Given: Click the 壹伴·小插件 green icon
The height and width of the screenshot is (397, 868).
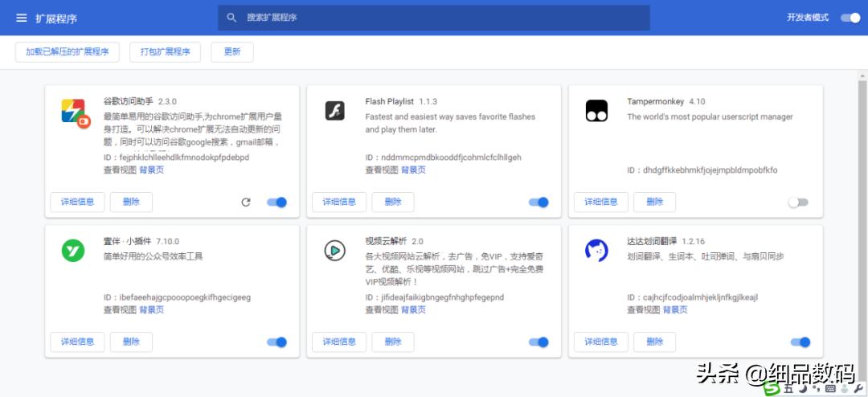Looking at the screenshot, I should pyautogui.click(x=73, y=251).
